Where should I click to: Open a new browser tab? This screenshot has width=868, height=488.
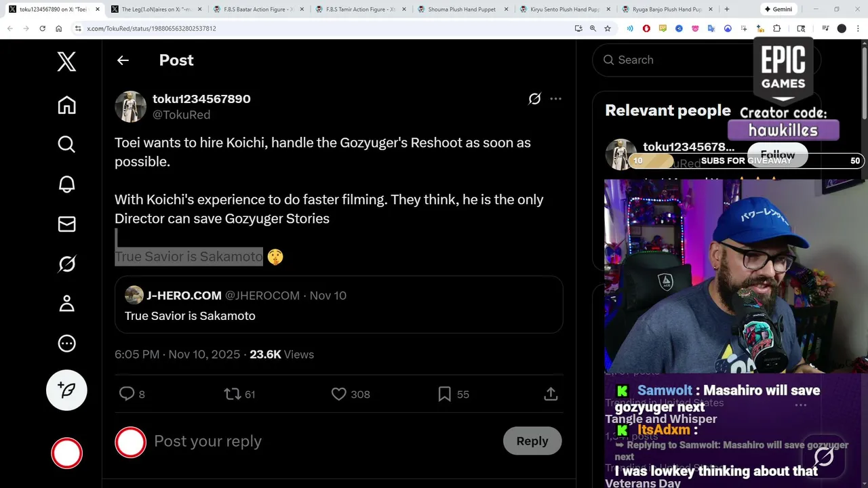click(727, 9)
